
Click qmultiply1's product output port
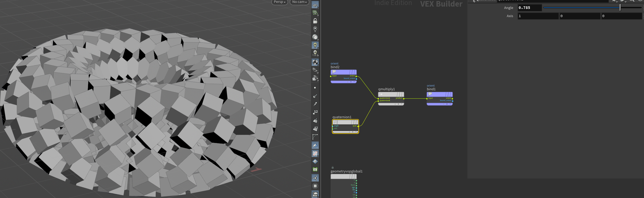coord(404,98)
